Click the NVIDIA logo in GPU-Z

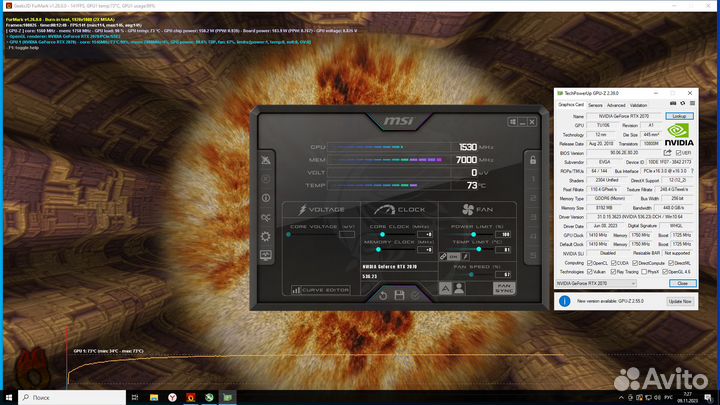(679, 135)
